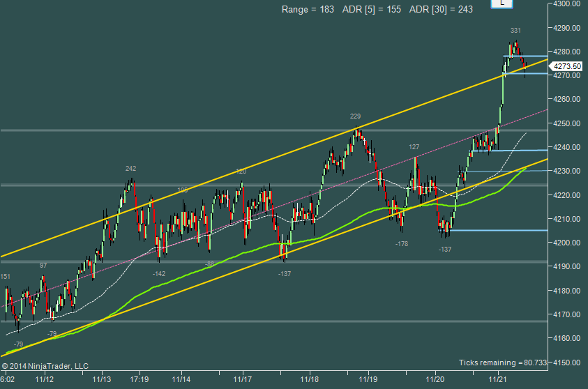The image size is (588, 389).
Task: Click the 331 swing high label
Action: [515, 31]
